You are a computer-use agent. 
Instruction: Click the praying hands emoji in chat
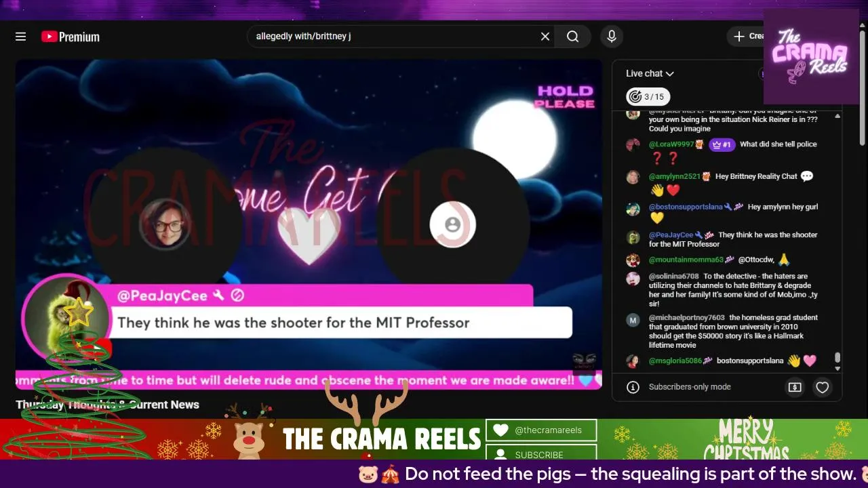(x=784, y=260)
